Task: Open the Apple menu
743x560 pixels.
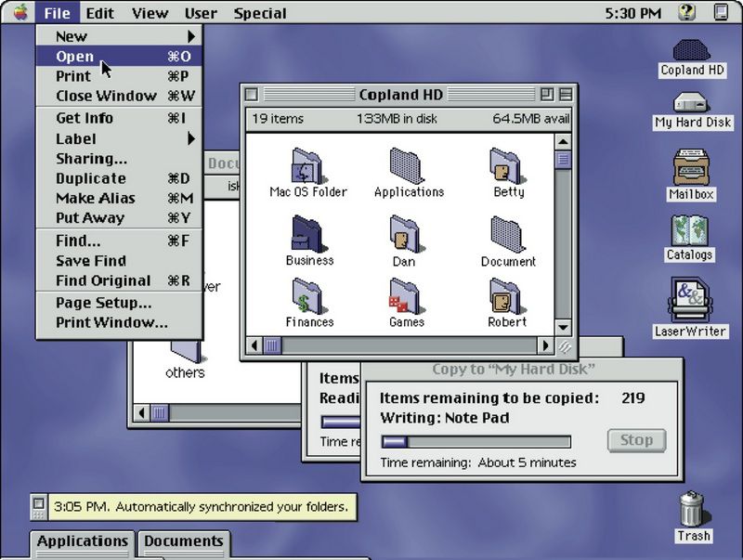Action: (x=20, y=12)
